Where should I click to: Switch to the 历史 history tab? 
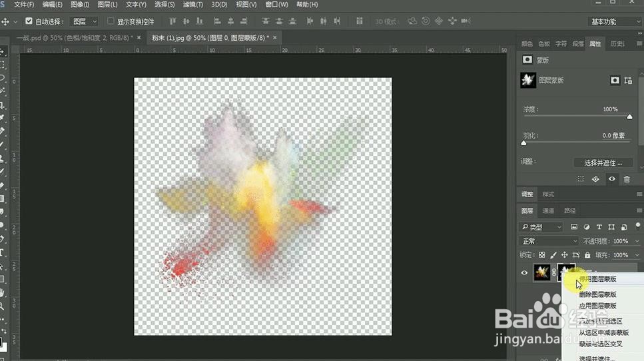tap(617, 43)
